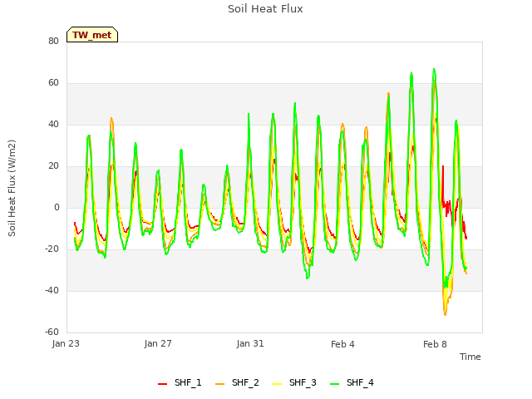Click the TW_met annotation label
The height and width of the screenshot is (399, 532).
(92, 35)
